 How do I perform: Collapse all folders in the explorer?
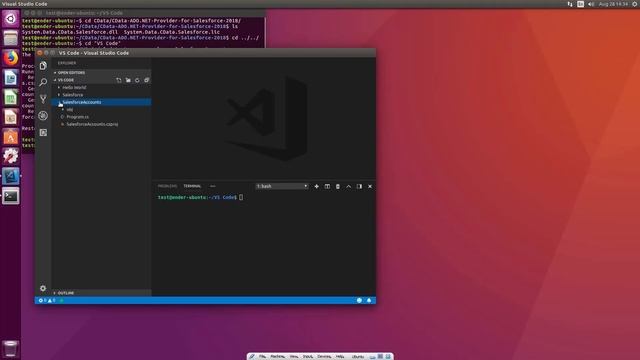(147, 80)
